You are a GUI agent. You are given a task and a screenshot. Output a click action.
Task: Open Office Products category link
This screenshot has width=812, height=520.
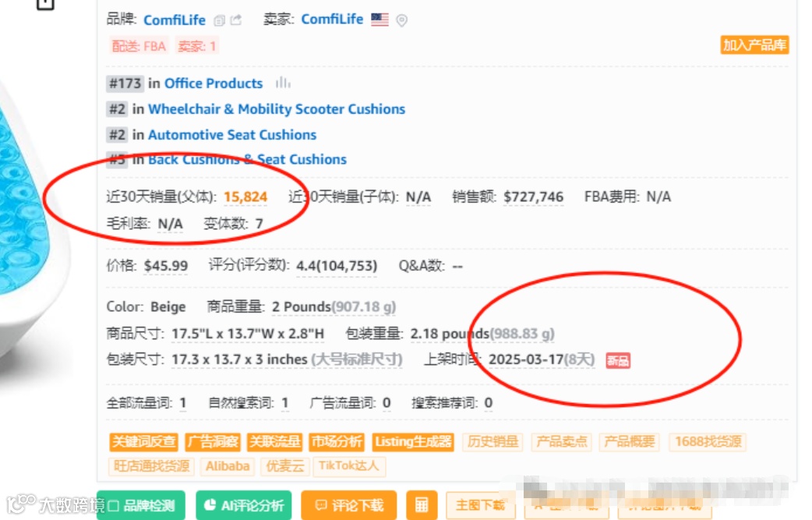[214, 83]
